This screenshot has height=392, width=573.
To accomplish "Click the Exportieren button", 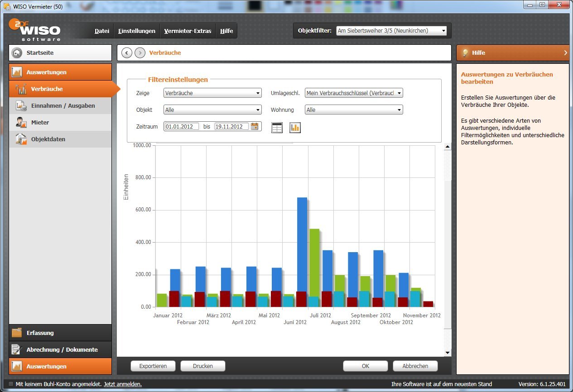I will coord(153,366).
